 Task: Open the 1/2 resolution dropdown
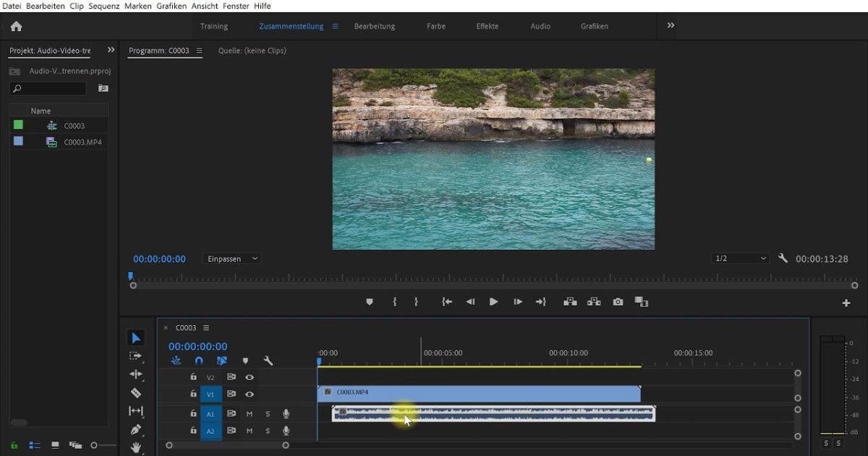pos(739,258)
